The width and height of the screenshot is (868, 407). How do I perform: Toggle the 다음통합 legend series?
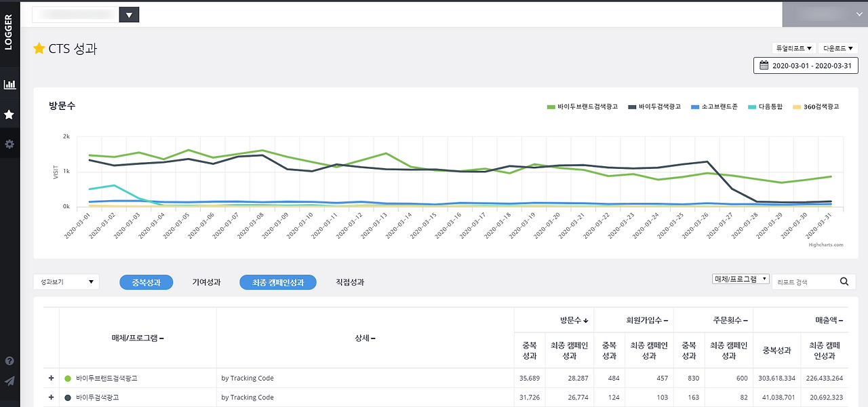pyautogui.click(x=765, y=106)
